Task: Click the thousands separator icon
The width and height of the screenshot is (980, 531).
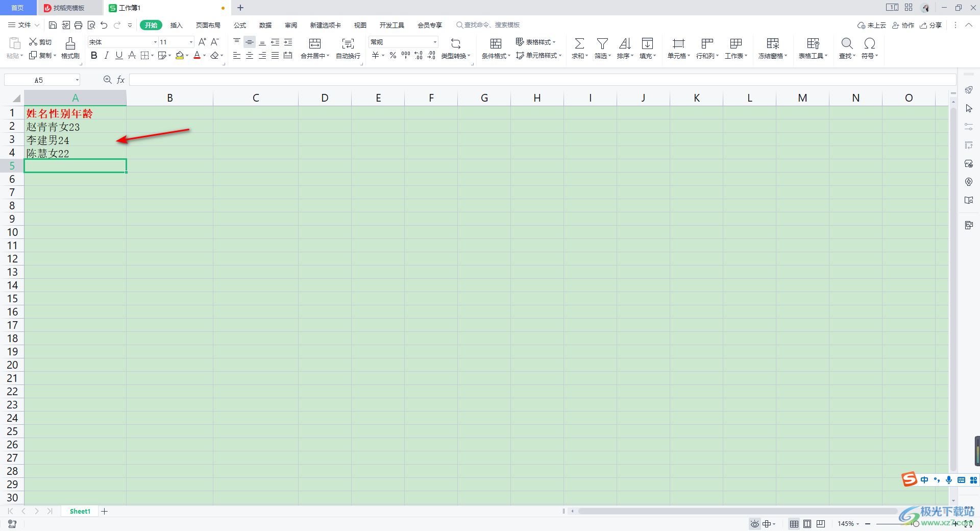Action: click(x=406, y=55)
